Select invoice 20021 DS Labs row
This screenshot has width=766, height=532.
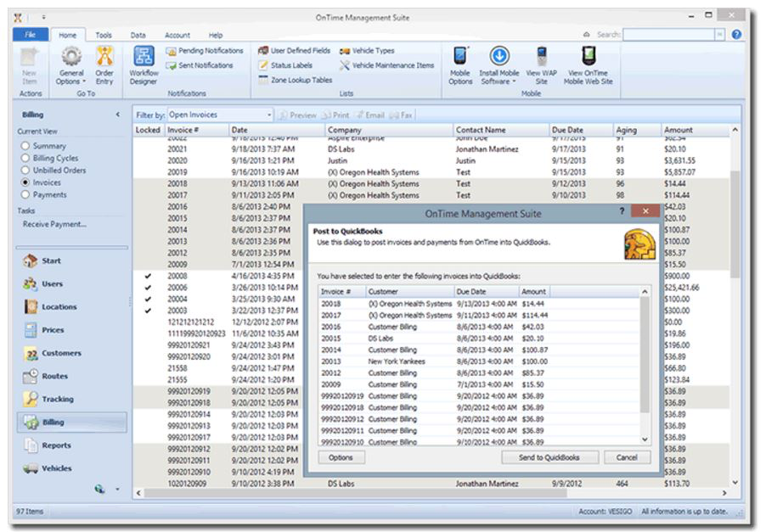pyautogui.click(x=431, y=149)
